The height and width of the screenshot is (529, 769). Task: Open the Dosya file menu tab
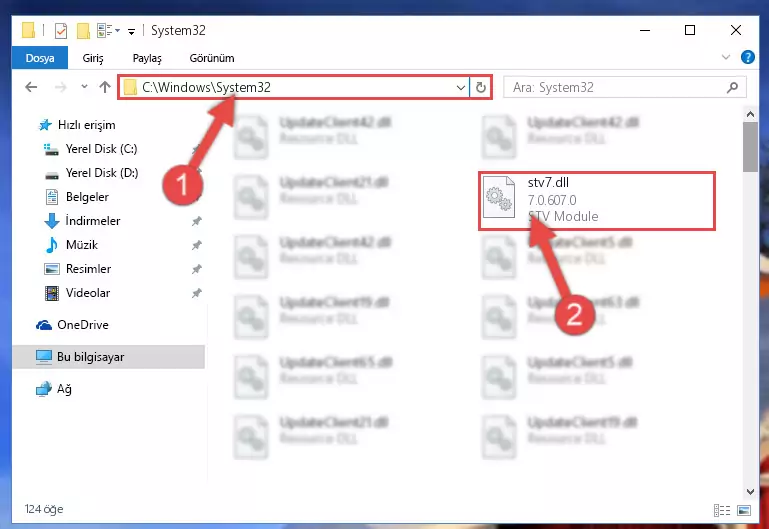tap(40, 58)
